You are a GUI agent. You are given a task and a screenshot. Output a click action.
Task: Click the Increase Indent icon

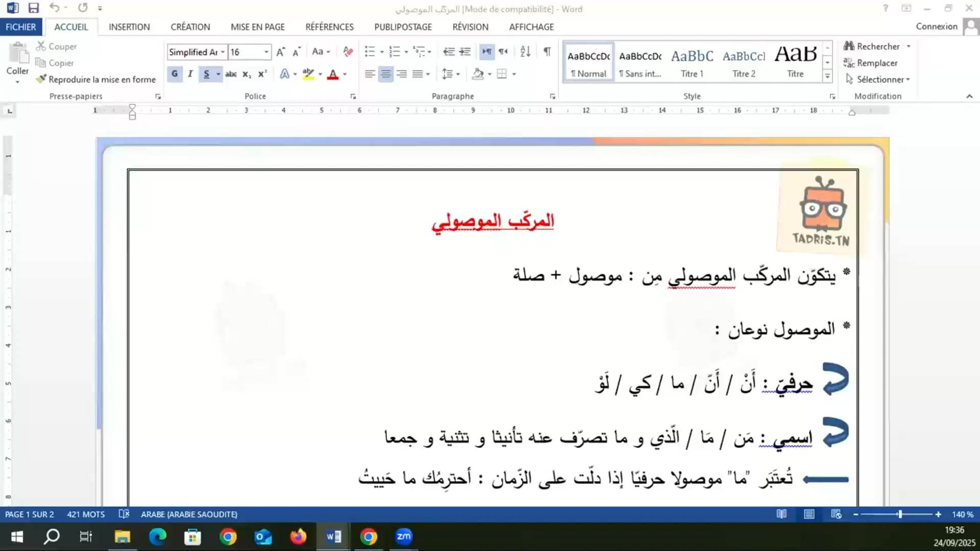465,52
